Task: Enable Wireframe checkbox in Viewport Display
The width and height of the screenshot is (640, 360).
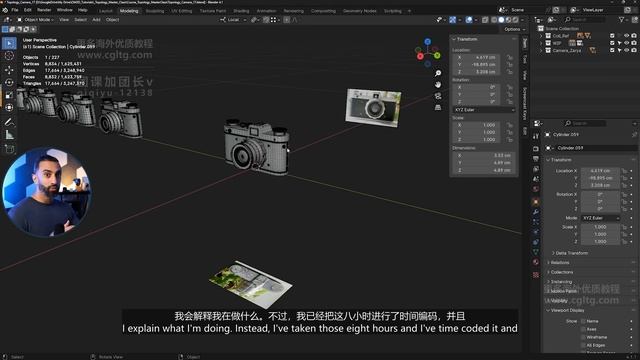Action: point(583,337)
